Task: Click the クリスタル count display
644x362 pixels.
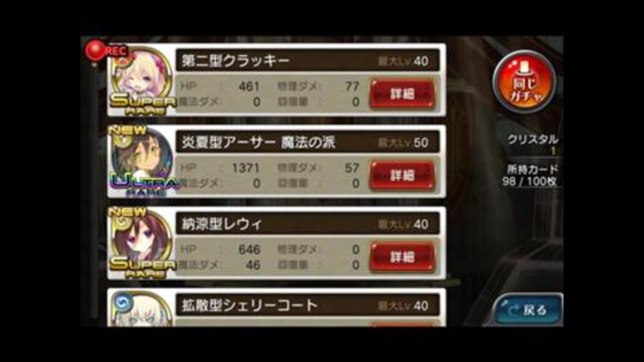Action: 533,145
